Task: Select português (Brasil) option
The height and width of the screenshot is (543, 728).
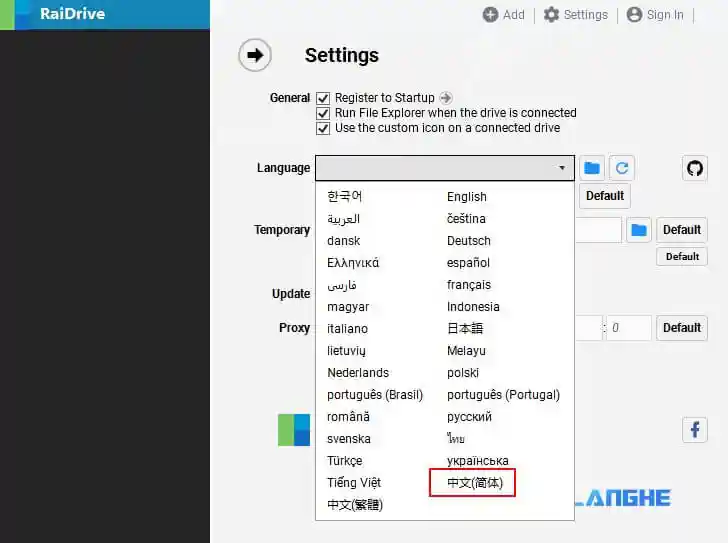Action: (x=375, y=395)
